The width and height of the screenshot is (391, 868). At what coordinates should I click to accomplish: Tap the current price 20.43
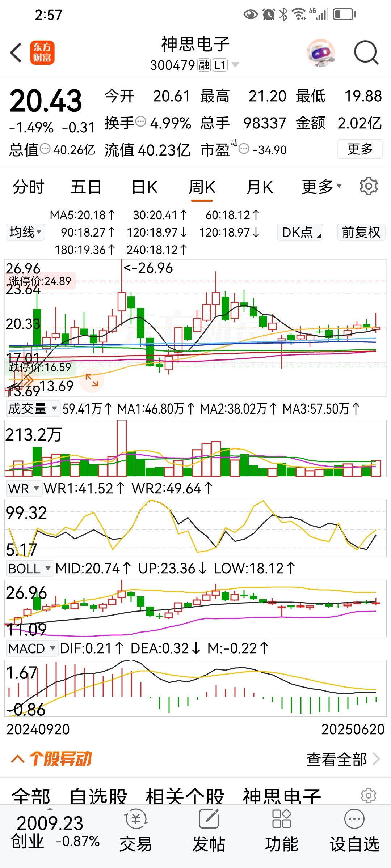46,101
